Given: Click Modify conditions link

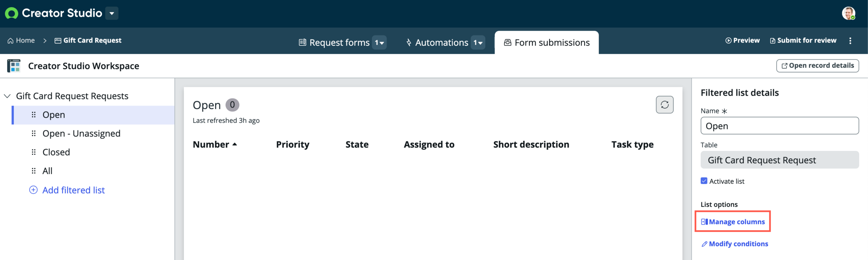Looking at the screenshot, I should coord(735,244).
